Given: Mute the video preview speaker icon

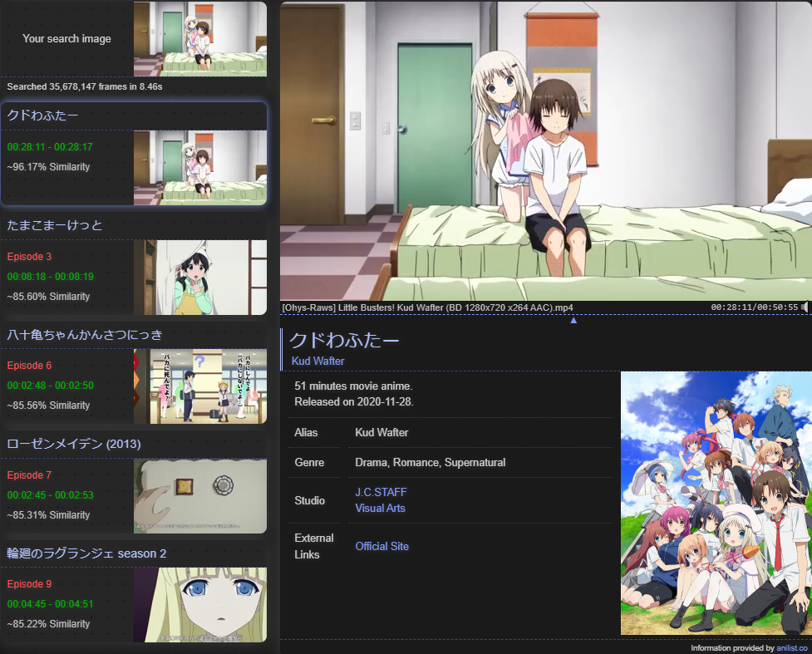Looking at the screenshot, I should 805,307.
